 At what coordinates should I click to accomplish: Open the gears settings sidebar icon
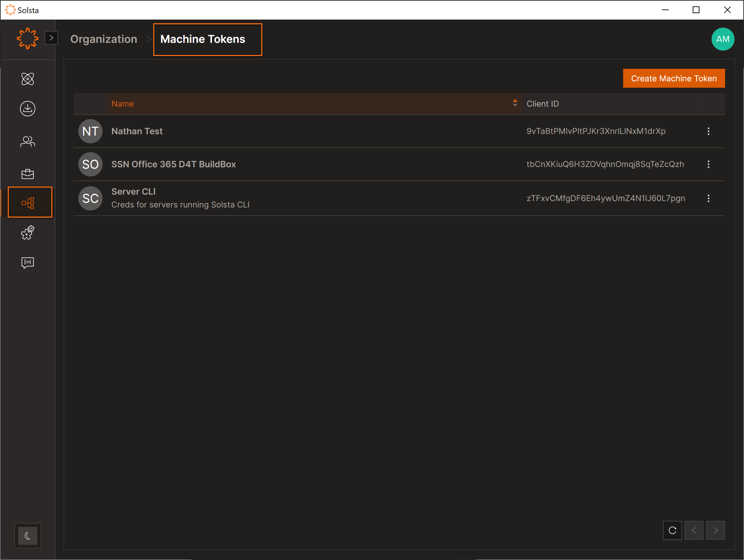click(28, 233)
